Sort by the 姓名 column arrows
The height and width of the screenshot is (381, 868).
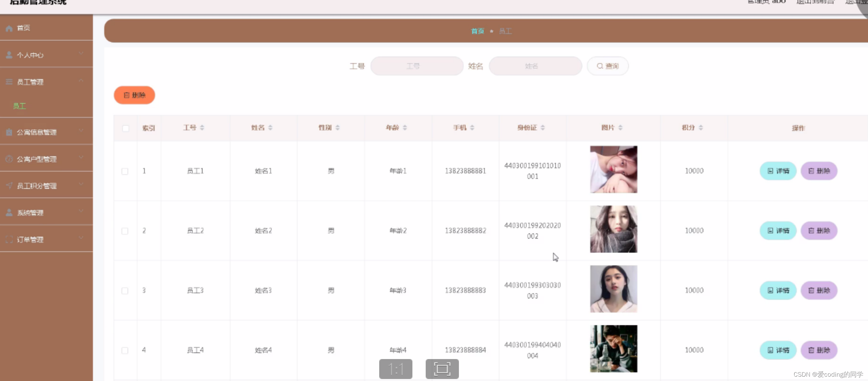[x=270, y=128]
